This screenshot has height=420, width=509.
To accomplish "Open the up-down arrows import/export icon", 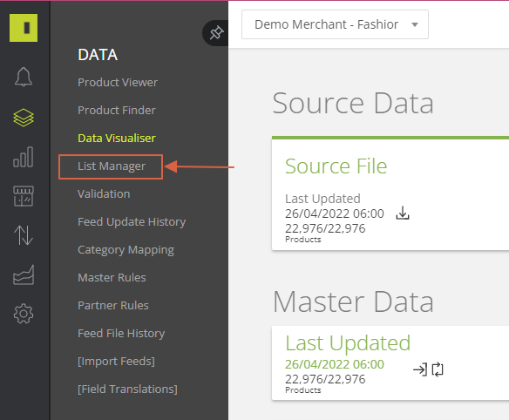I will [24, 235].
